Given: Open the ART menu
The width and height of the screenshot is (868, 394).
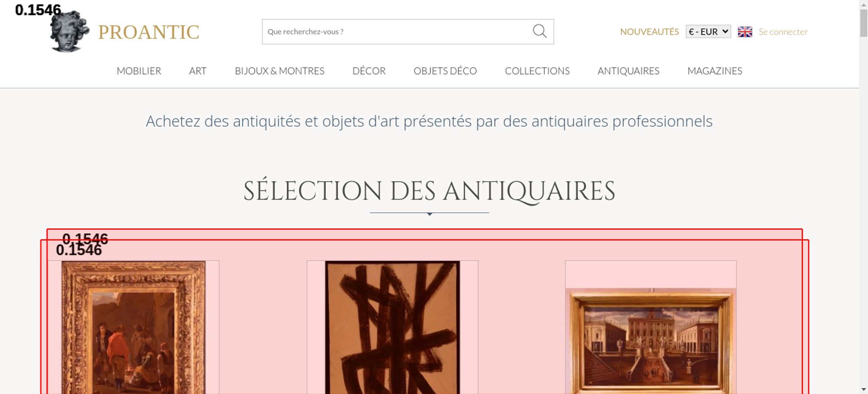Looking at the screenshot, I should point(198,71).
